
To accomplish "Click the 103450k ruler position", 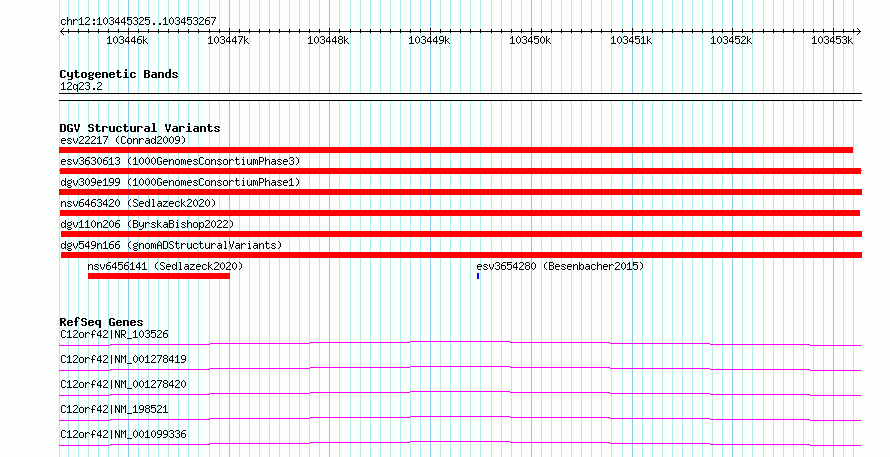I will [x=530, y=40].
